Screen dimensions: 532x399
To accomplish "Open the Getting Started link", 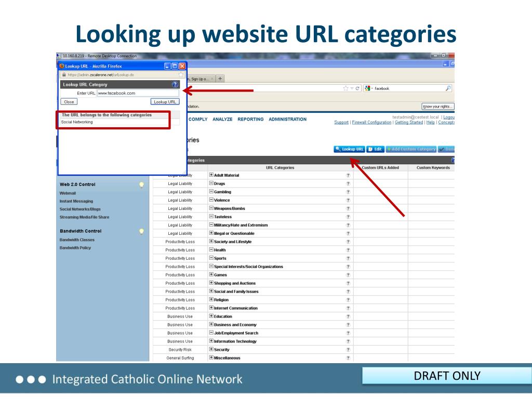I will coord(409,123).
